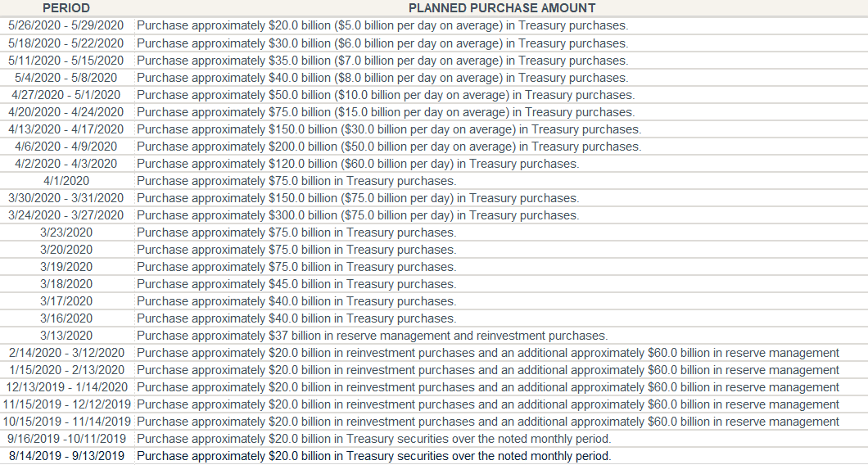Screen dimensions: 868x465
Task: Click the $300.0 billion purchase description
Action: click(x=358, y=214)
